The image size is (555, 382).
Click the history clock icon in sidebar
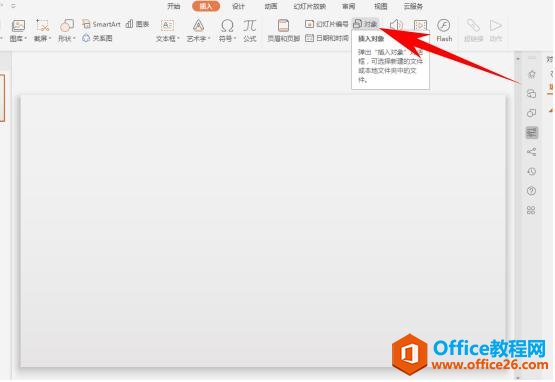point(531,172)
